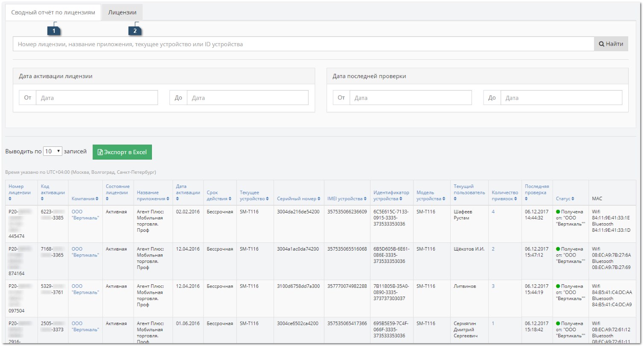Sort table by Компания column
The image size is (644, 347).
click(85, 198)
